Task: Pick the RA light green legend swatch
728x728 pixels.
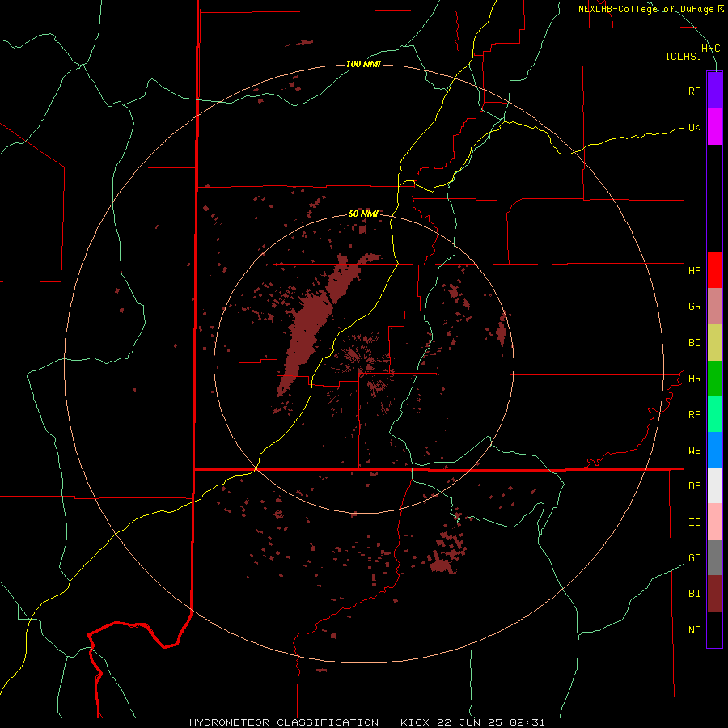Action: point(714,414)
